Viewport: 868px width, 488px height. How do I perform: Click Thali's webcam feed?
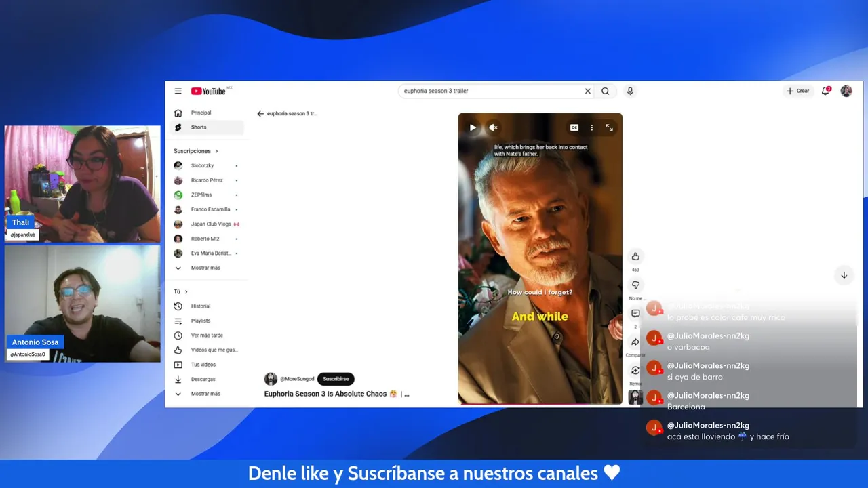pyautogui.click(x=83, y=184)
